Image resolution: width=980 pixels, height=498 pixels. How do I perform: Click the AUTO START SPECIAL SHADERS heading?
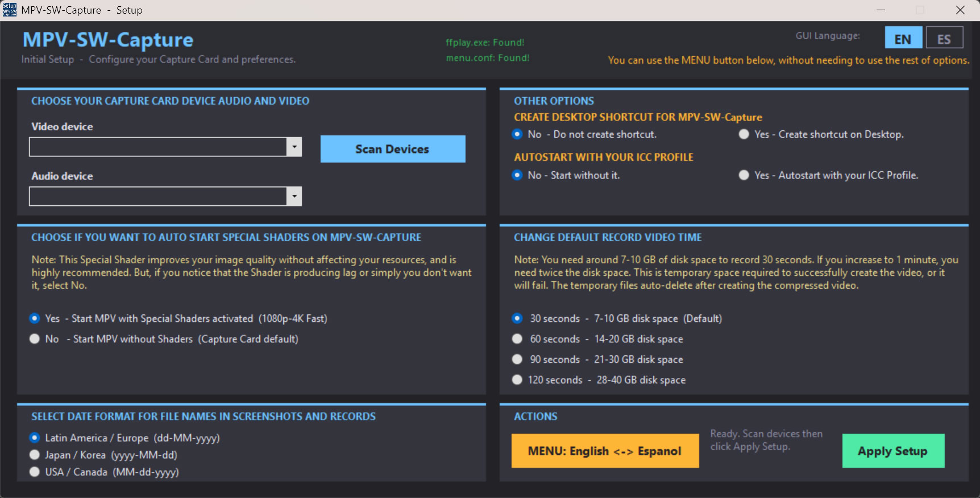tap(226, 238)
